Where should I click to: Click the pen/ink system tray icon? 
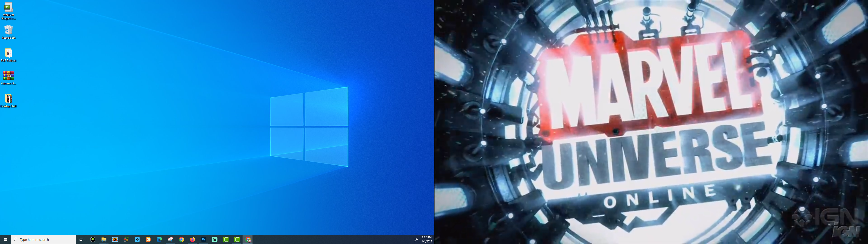tap(416, 240)
